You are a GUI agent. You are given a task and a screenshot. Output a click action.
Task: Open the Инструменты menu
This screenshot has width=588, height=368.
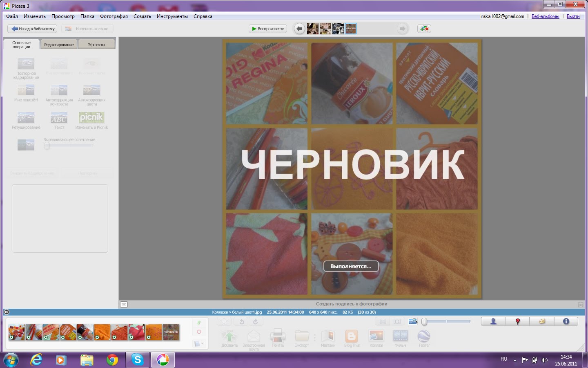(172, 16)
